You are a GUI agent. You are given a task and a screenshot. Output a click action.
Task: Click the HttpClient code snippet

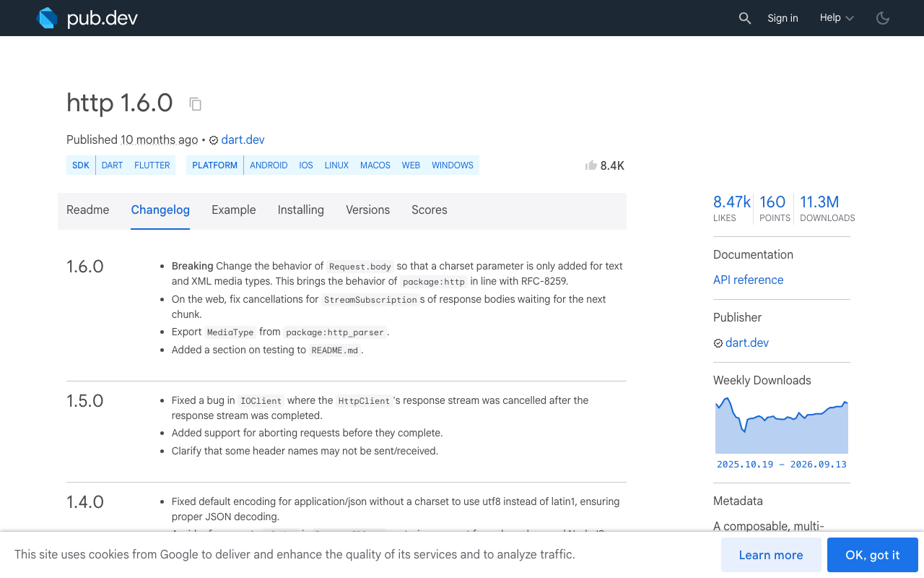click(x=364, y=401)
